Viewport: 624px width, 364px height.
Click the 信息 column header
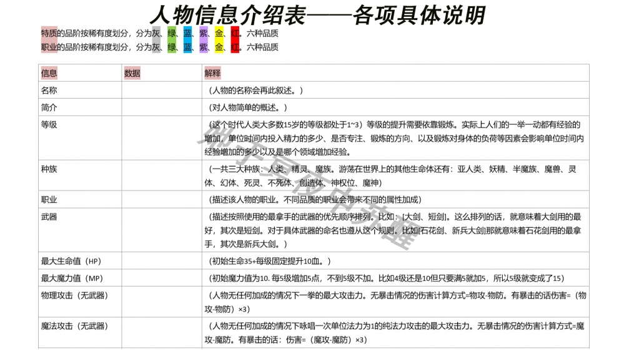click(x=49, y=73)
